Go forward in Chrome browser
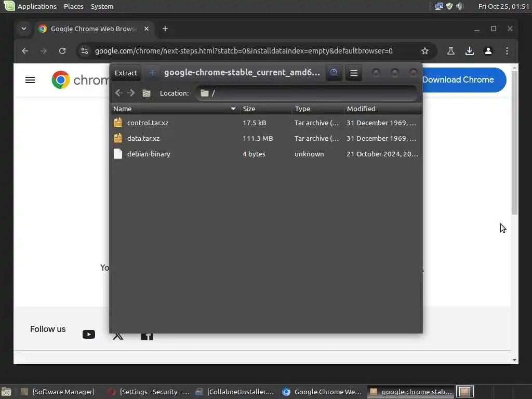This screenshot has height=399, width=532. coord(44,51)
